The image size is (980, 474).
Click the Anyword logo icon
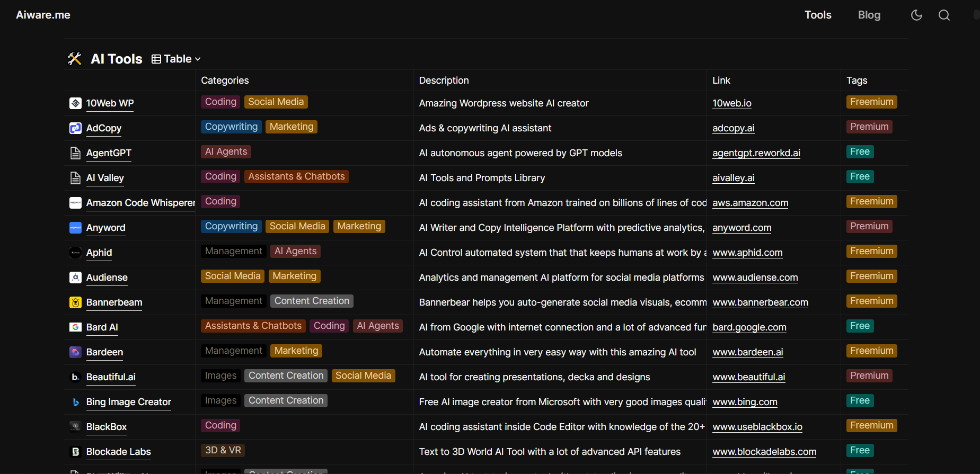click(75, 228)
